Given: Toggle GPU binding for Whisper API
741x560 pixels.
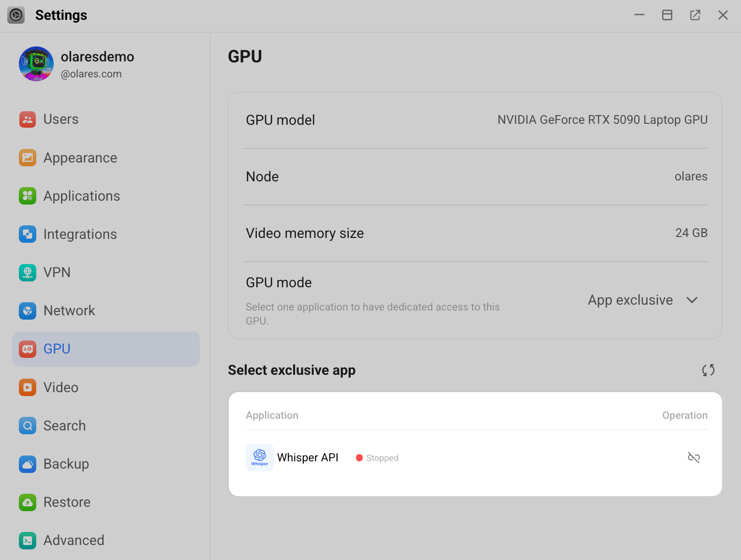Looking at the screenshot, I should click(x=694, y=457).
